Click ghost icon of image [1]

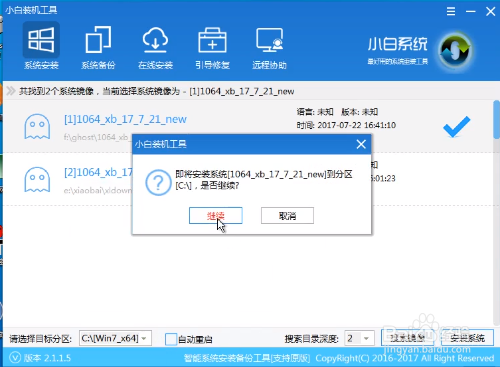(37, 126)
